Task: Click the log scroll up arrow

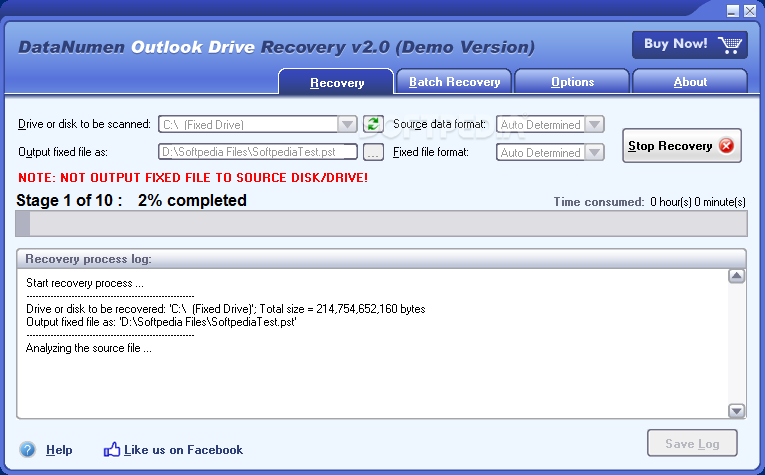Action: click(x=736, y=277)
